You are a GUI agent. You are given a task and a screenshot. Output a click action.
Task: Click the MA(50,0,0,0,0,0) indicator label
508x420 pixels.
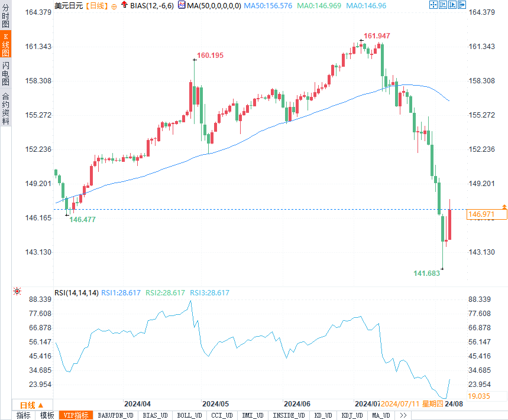[x=214, y=5]
